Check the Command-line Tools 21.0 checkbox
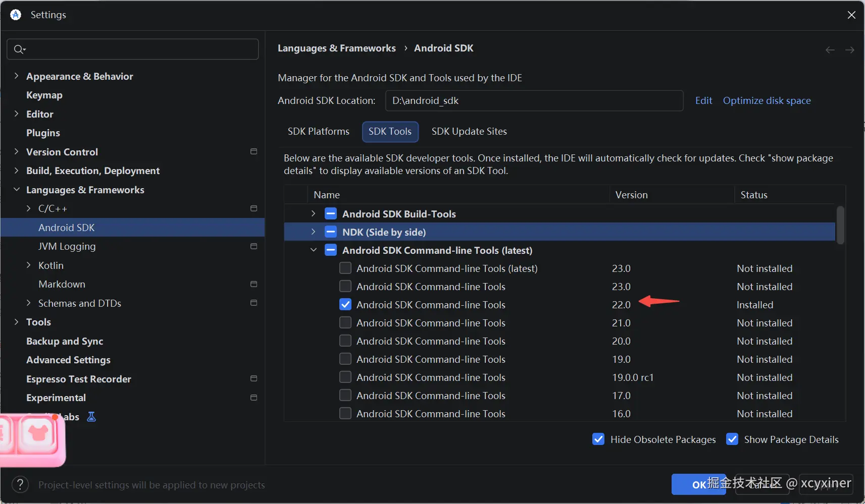Screen dimensions: 865x504 point(345,323)
